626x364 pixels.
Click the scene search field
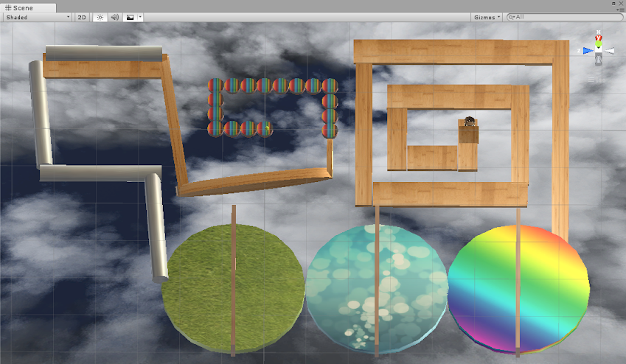[x=565, y=17]
